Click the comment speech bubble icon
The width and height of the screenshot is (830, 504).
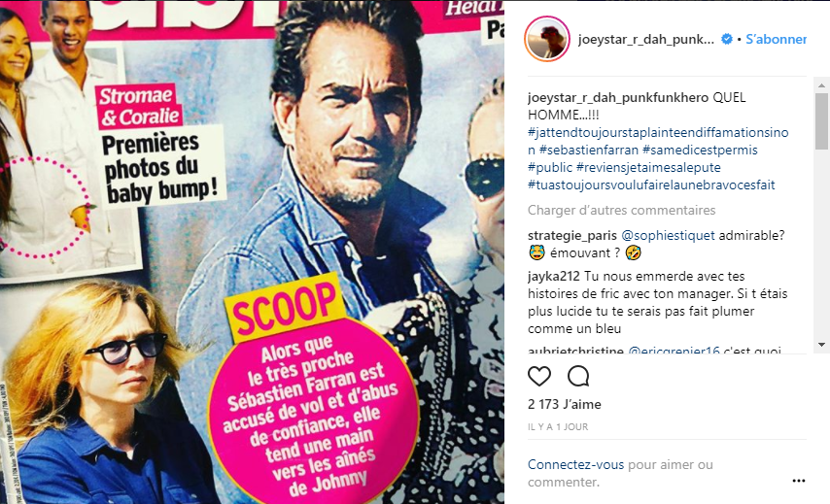coord(578,376)
